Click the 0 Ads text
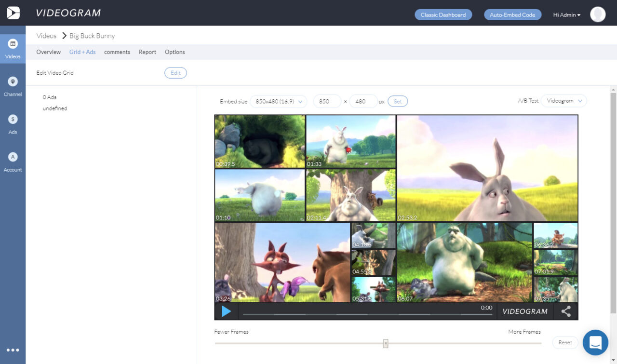 coord(50,97)
